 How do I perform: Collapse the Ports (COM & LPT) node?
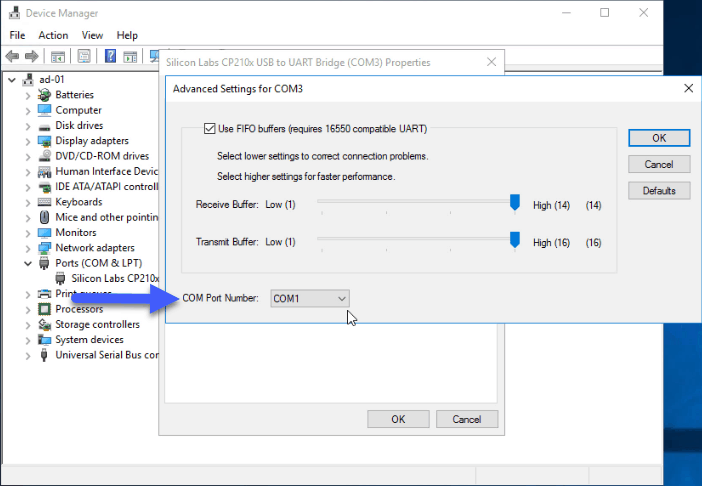28,264
